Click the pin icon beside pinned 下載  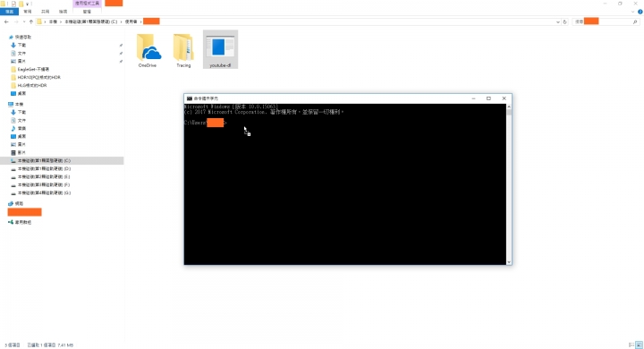coord(121,46)
